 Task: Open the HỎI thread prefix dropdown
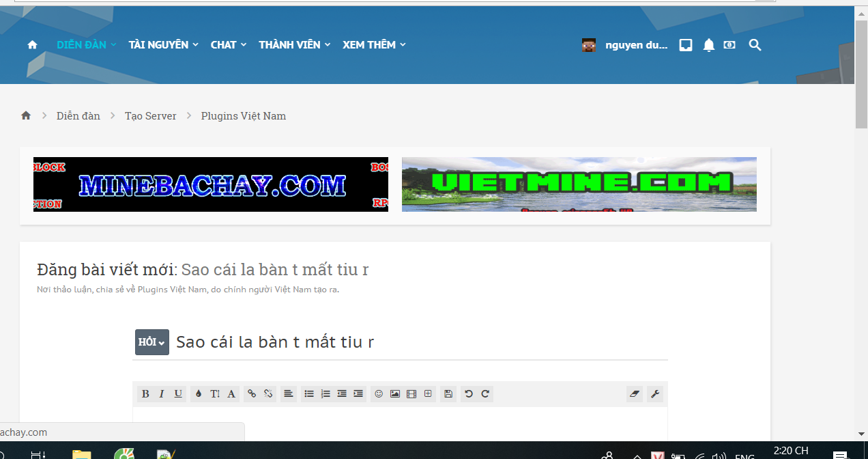tap(151, 342)
